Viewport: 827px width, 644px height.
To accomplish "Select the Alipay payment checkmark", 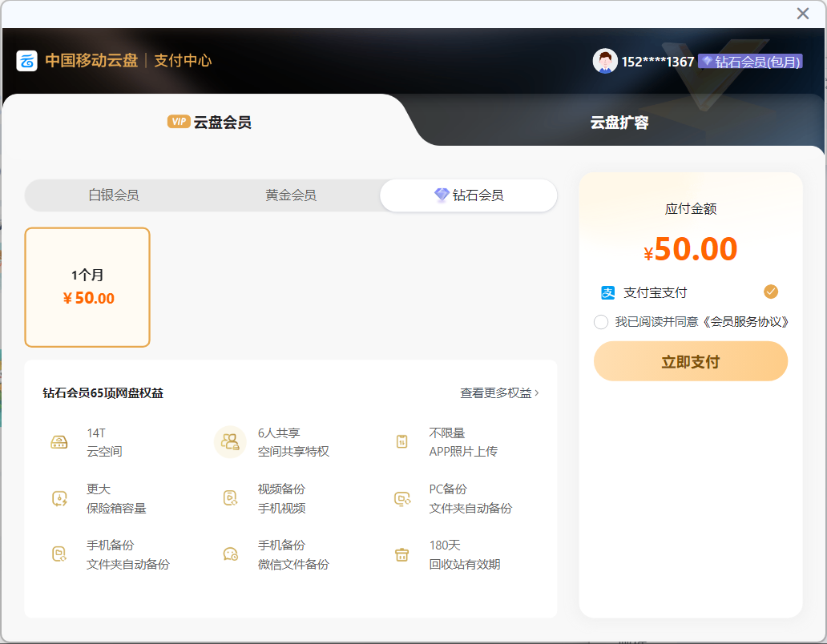I will click(x=771, y=292).
